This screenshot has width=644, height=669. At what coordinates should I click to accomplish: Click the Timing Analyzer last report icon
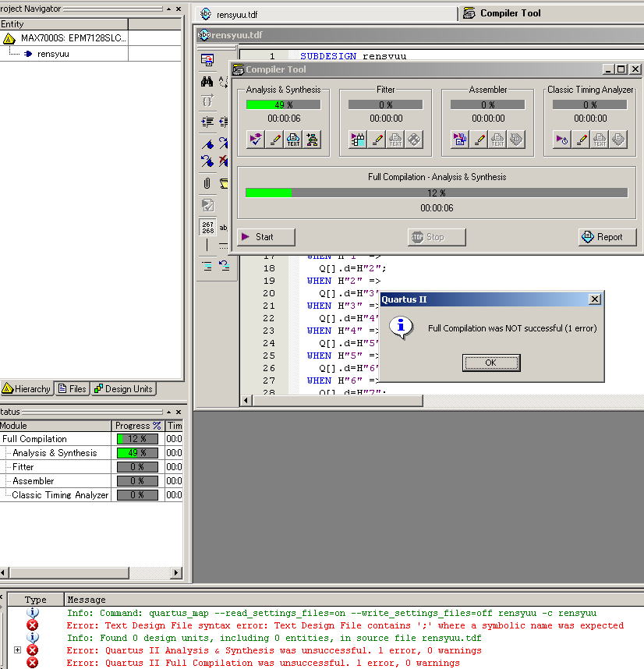pyautogui.click(x=618, y=140)
